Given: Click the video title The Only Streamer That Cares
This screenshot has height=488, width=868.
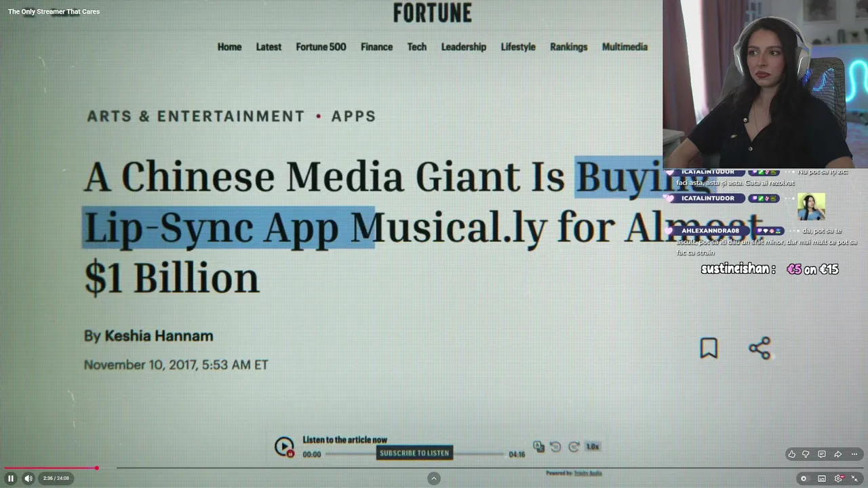Looking at the screenshot, I should click(x=54, y=12).
